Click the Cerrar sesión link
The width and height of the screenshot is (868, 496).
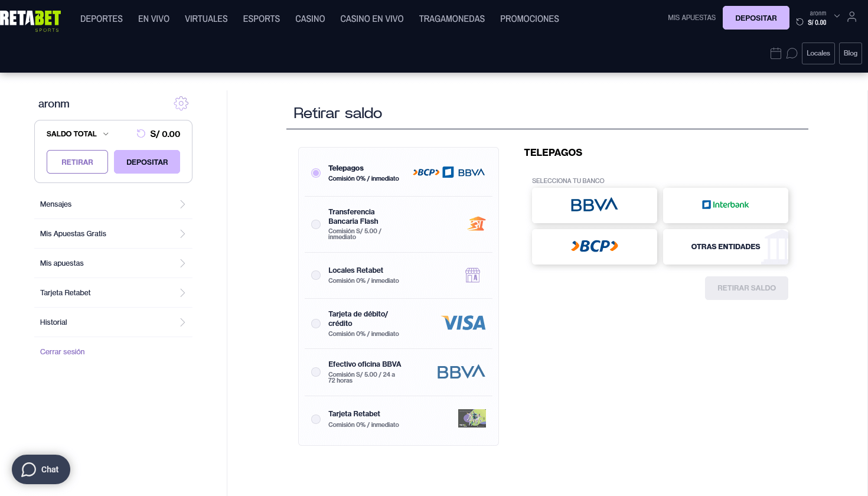tap(63, 352)
